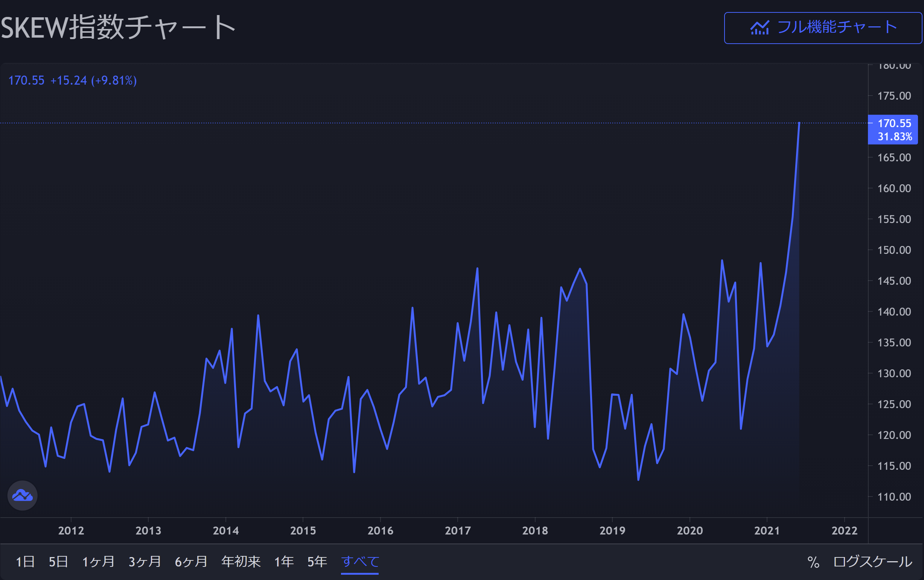
Task: Click the TradingView cloud logo icon
Action: 22,496
